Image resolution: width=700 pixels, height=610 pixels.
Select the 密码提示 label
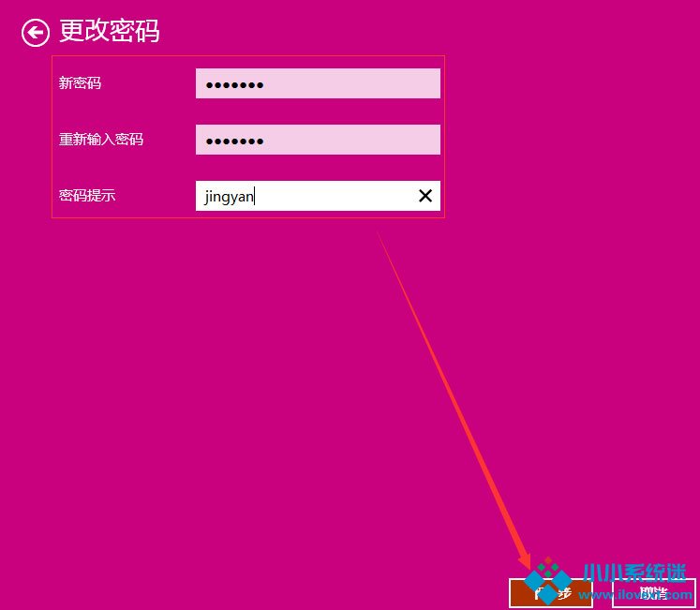[x=87, y=196]
